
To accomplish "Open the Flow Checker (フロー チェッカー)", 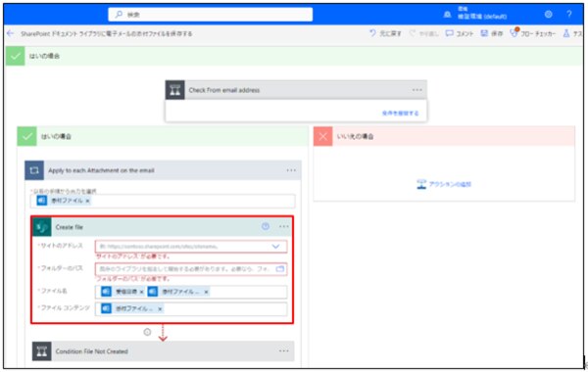I will (532, 33).
